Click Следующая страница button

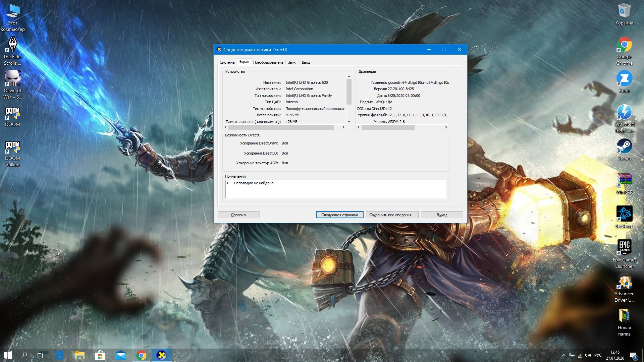(340, 215)
